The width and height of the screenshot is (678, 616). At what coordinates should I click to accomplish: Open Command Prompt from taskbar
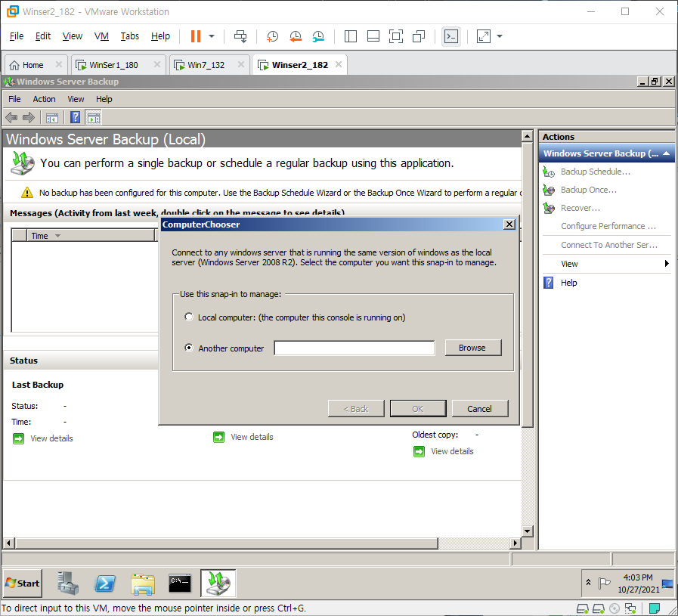coord(180,583)
